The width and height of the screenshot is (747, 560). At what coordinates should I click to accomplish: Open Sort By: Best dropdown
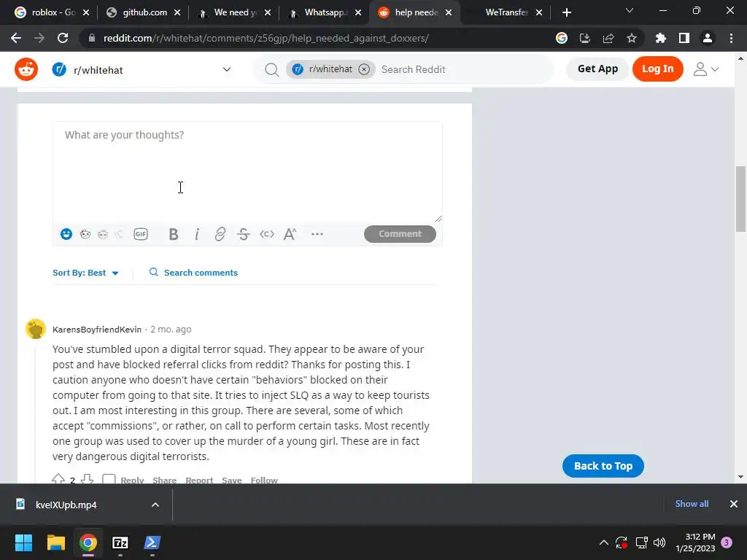(x=85, y=273)
